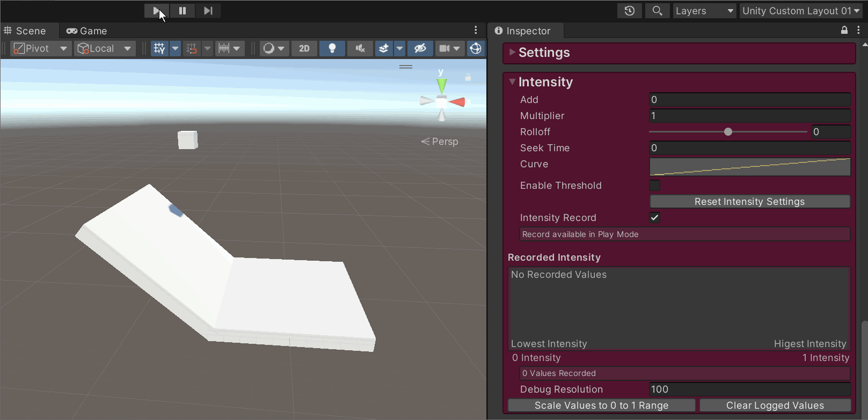The image size is (868, 420).
Task: Click the Add value field
Action: pyautogui.click(x=750, y=100)
